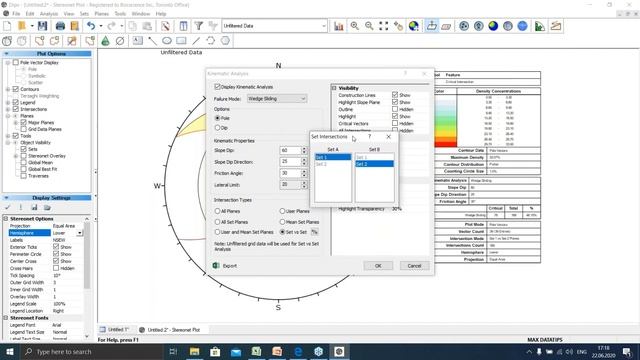
Task: Zoom in on the stereonet
Action: 354,26
